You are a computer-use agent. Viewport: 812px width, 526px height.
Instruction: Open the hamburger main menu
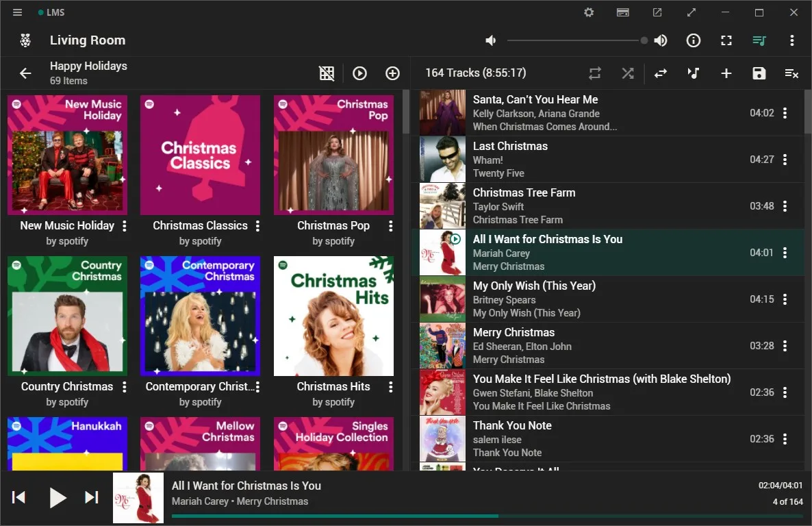pyautogui.click(x=17, y=12)
